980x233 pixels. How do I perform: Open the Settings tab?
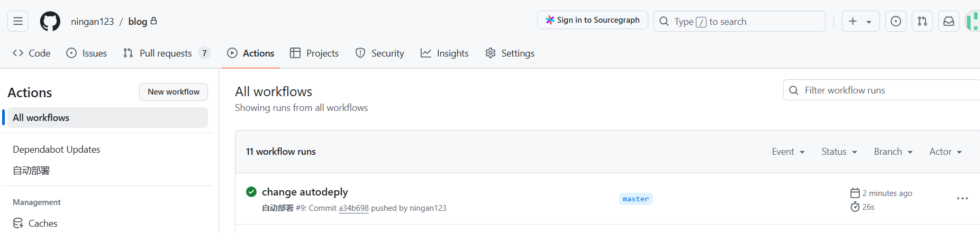(510, 53)
